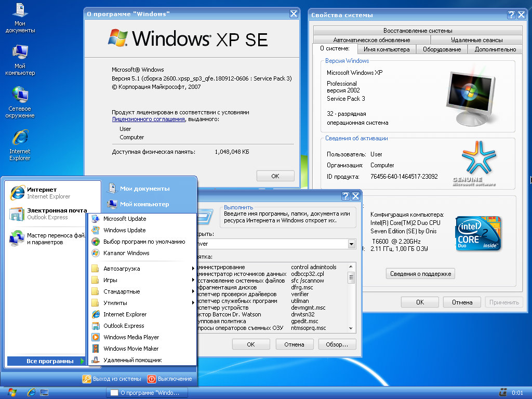This screenshot has height=399, width=532.
Task: Click Отмена in Свойства системы window
Action: (x=462, y=302)
